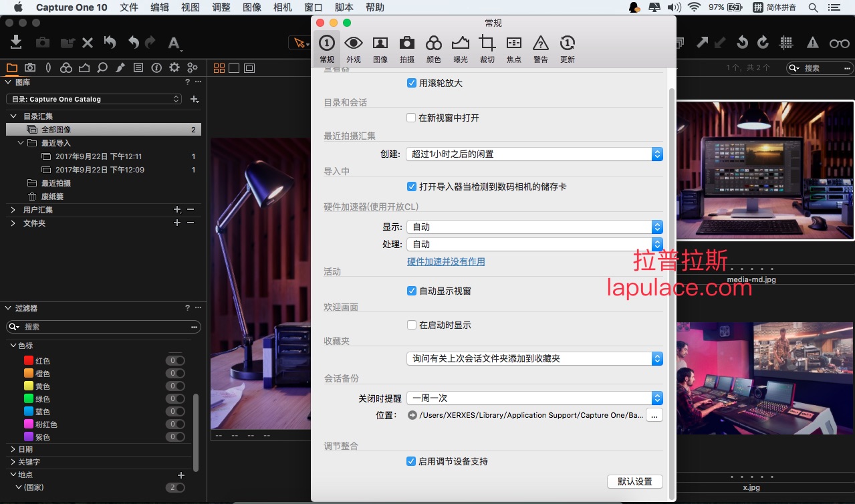
Task: Open the 拍摄 capture preferences icon
Action: tap(406, 49)
